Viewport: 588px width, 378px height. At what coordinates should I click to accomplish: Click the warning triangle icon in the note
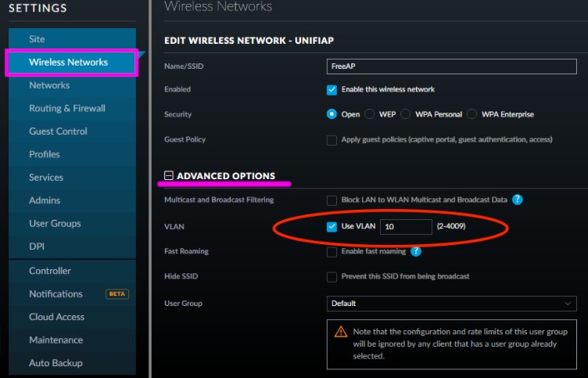[x=341, y=332]
